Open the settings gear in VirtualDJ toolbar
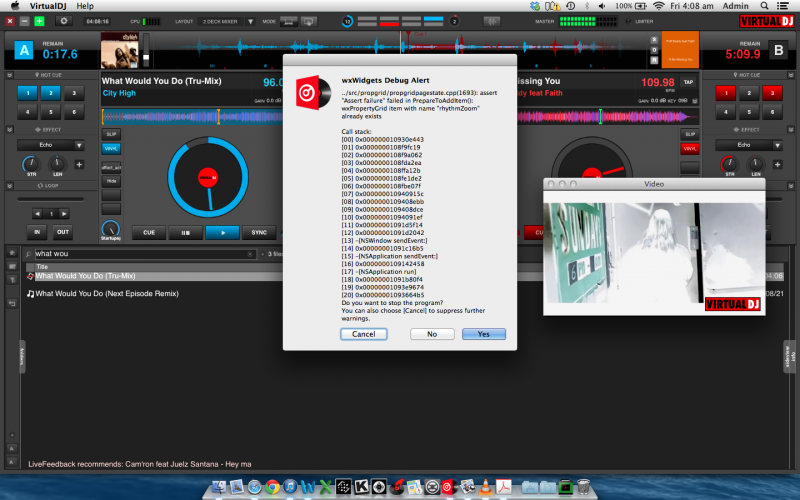Image resolution: width=800 pixels, height=500 pixels. [64, 21]
